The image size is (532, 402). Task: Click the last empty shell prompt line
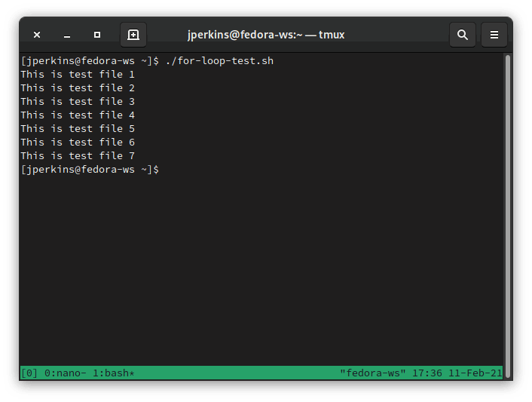90,169
